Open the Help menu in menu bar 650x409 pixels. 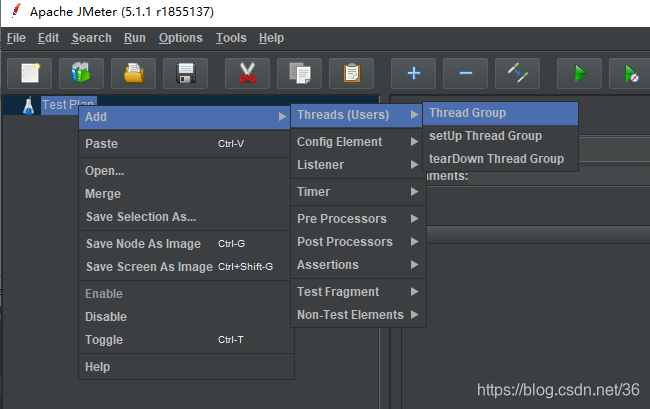(x=272, y=38)
